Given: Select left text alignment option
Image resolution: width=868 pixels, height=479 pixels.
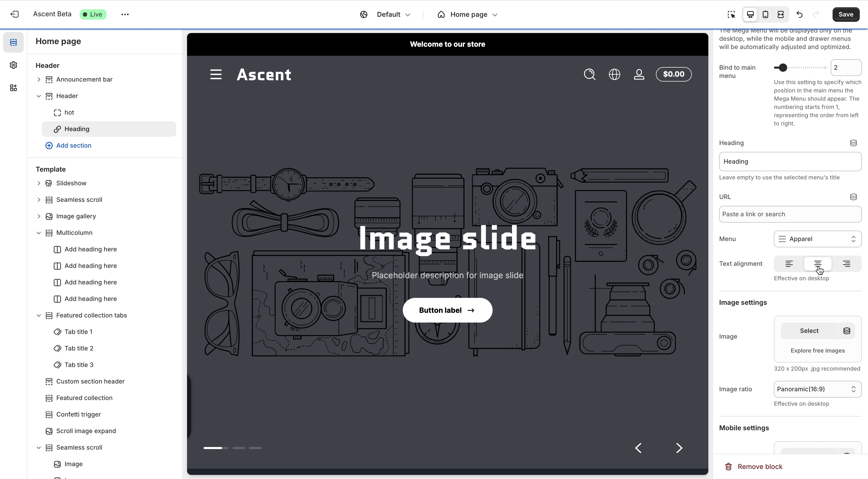Looking at the screenshot, I should [789, 264].
